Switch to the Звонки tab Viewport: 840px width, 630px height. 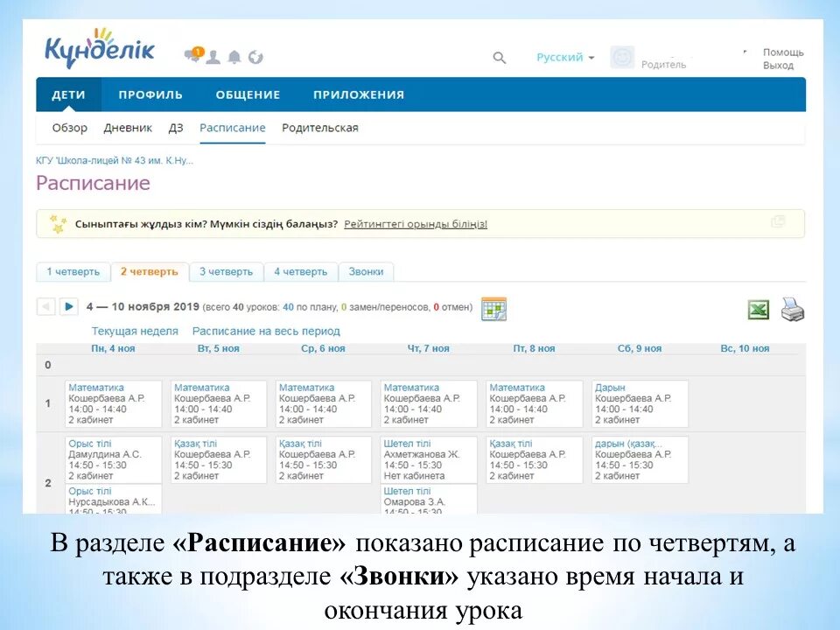click(x=367, y=271)
